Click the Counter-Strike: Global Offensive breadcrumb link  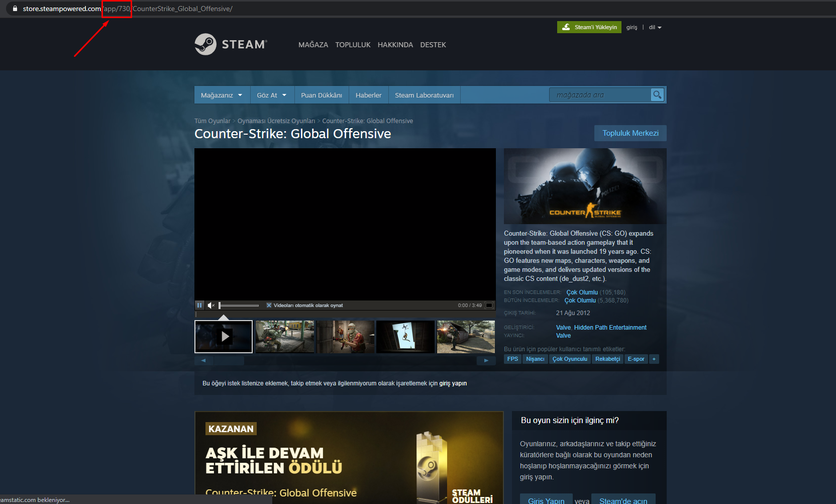368,121
